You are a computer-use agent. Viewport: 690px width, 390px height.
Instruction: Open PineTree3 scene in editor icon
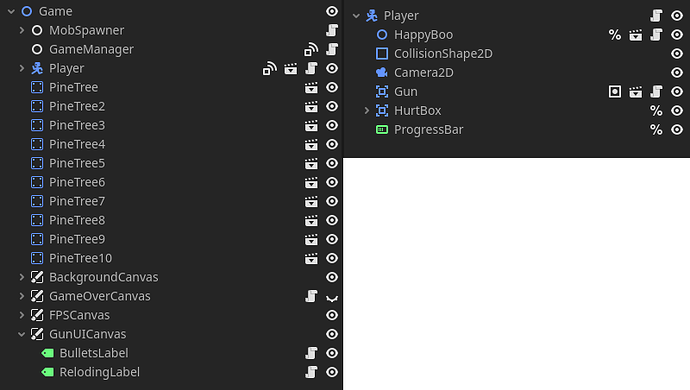[x=311, y=125]
